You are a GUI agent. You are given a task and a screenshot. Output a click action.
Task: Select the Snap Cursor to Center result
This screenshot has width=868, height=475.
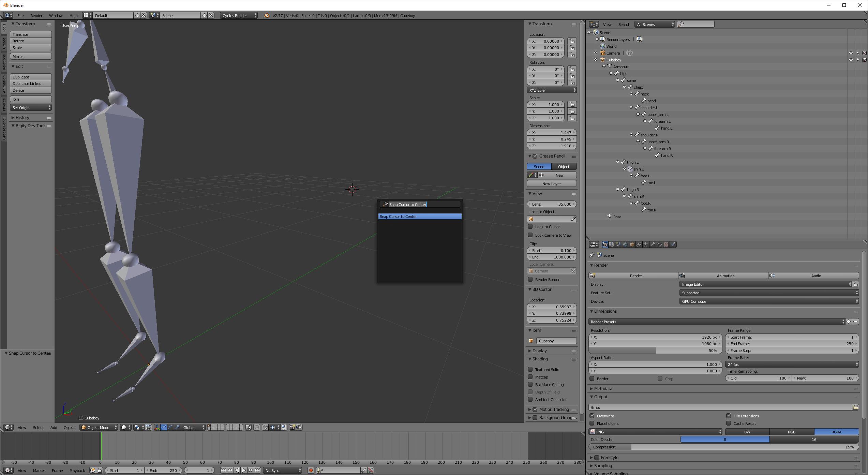coord(420,217)
